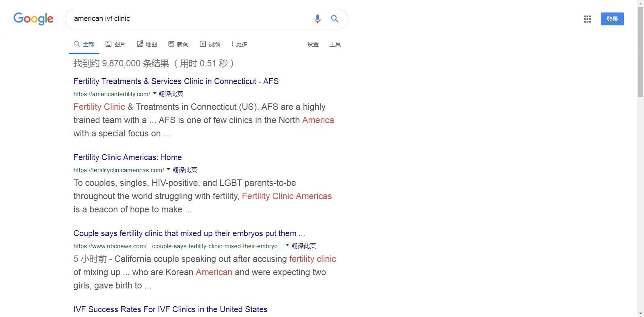Open the Google apps grid
This screenshot has width=644, height=317.
coord(587,19)
